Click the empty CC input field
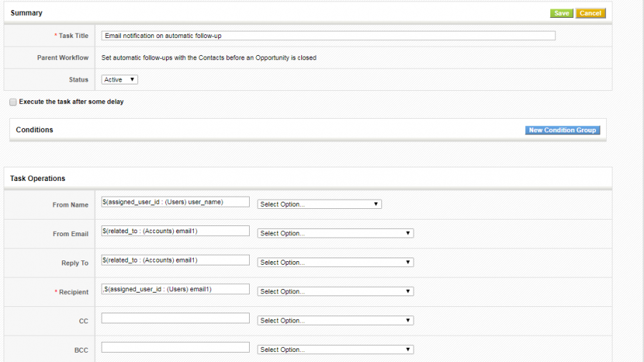 [x=175, y=318]
